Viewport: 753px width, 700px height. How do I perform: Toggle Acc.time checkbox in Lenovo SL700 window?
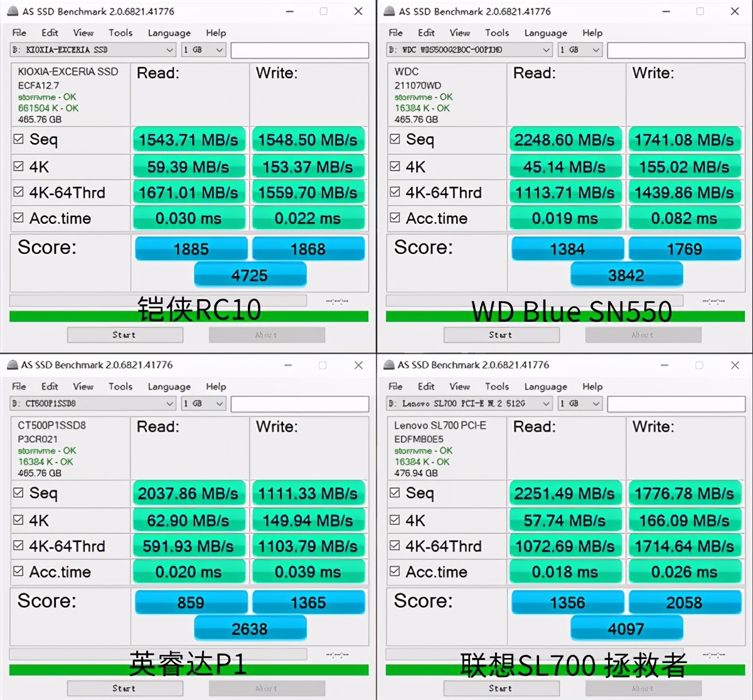[x=395, y=571]
